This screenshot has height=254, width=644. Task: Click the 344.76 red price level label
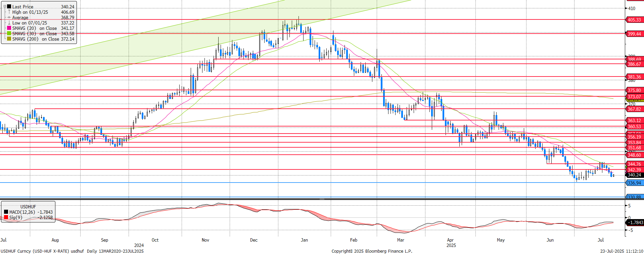point(635,164)
